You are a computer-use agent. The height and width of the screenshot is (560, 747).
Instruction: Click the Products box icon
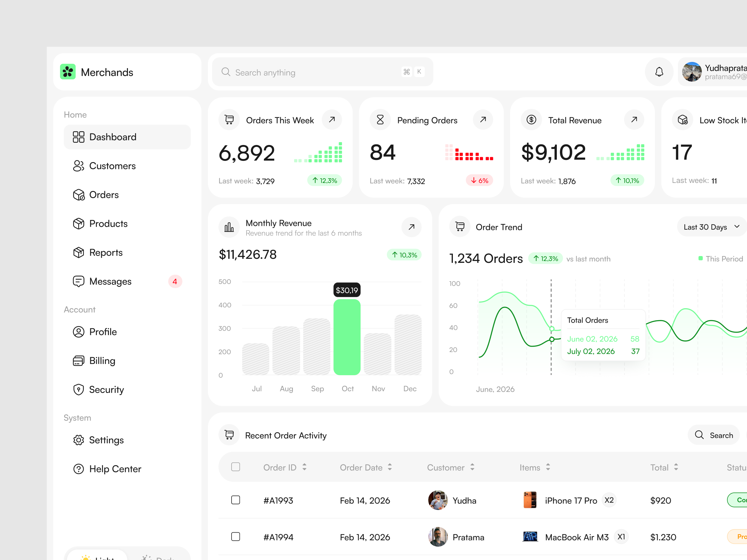(79, 223)
